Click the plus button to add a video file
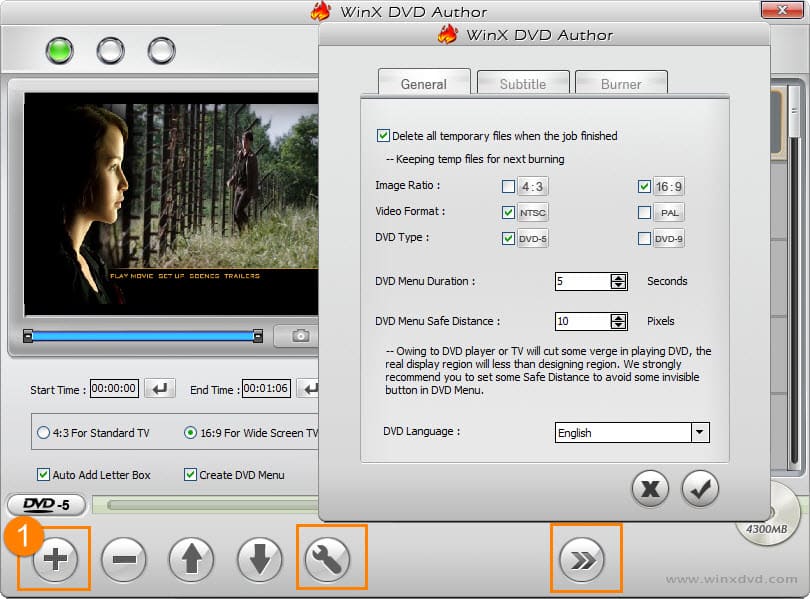This screenshot has width=810, height=599. click(x=55, y=559)
